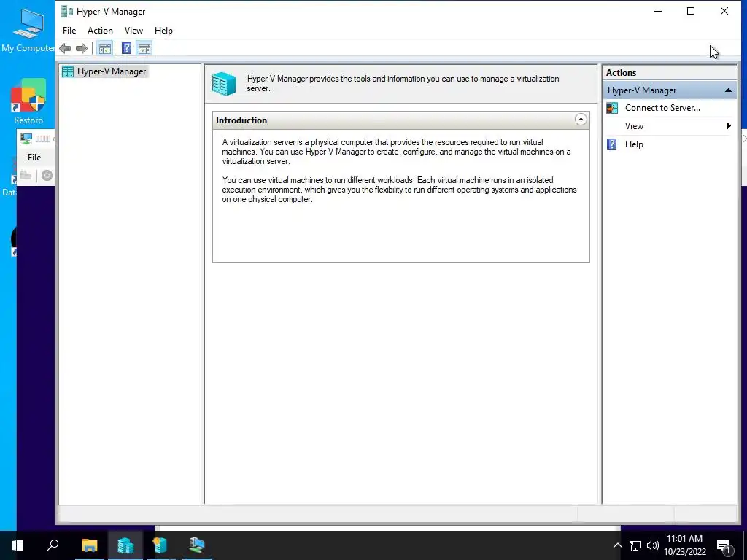Open taskbar Search
Viewport: 747px width, 560px height.
53,545
